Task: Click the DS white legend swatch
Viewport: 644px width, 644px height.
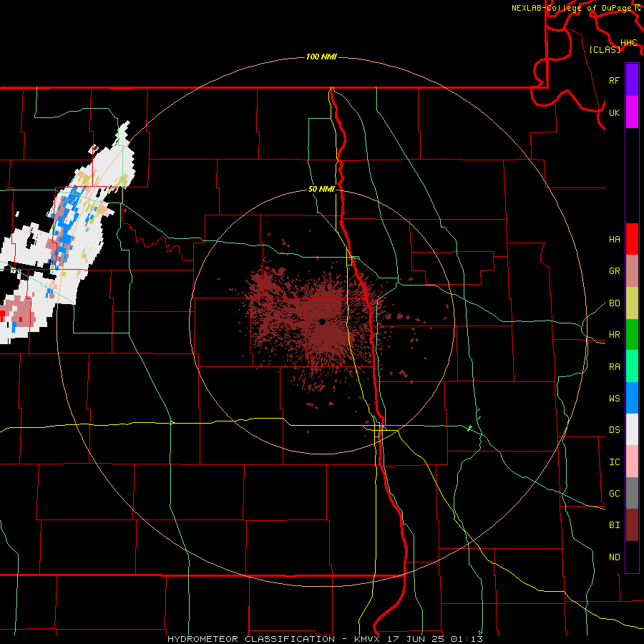Action: click(x=632, y=429)
